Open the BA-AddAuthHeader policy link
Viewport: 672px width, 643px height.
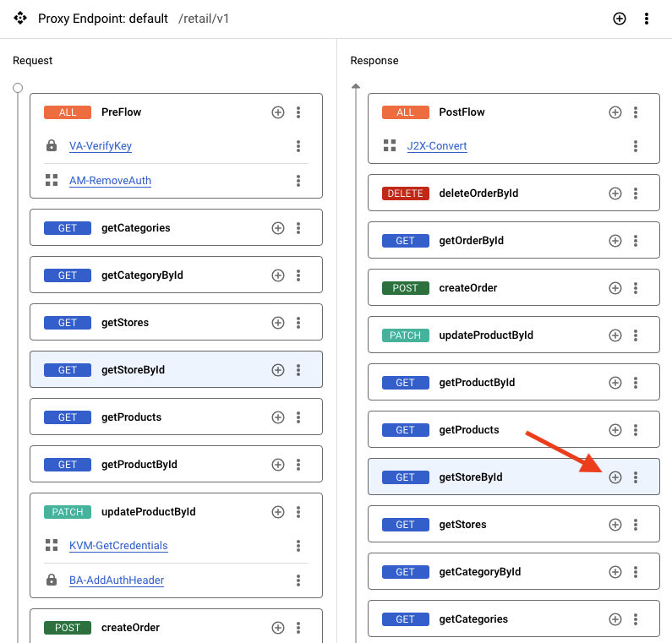click(x=117, y=580)
